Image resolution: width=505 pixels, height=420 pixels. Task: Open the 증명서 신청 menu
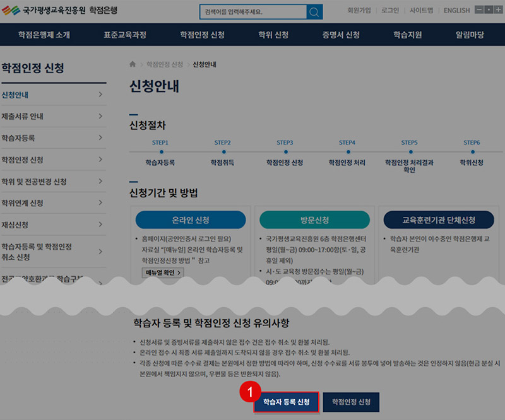tap(340, 35)
